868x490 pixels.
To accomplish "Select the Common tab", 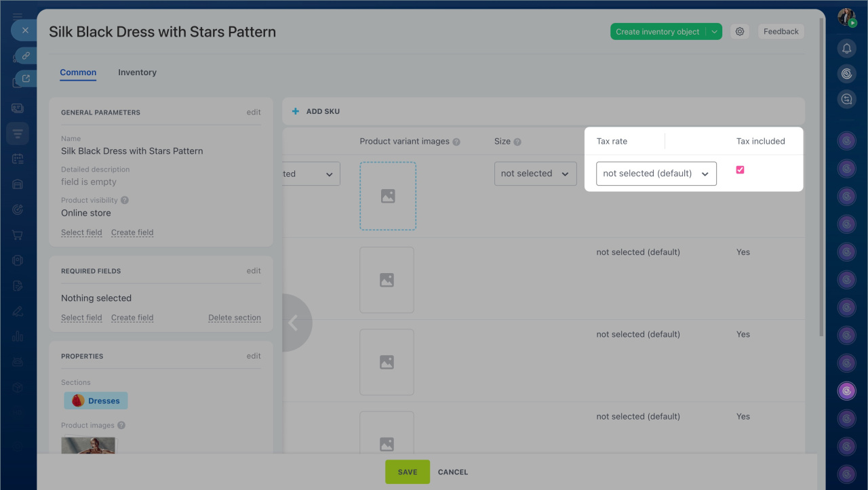I will [78, 73].
